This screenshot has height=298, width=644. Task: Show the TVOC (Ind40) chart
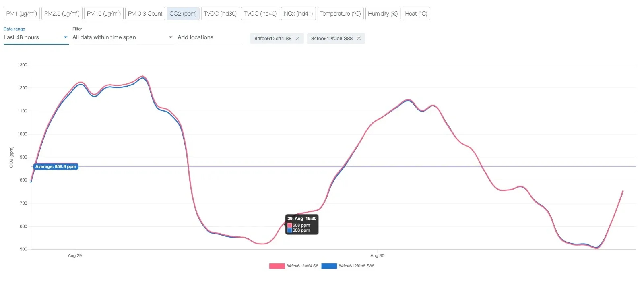(x=260, y=14)
